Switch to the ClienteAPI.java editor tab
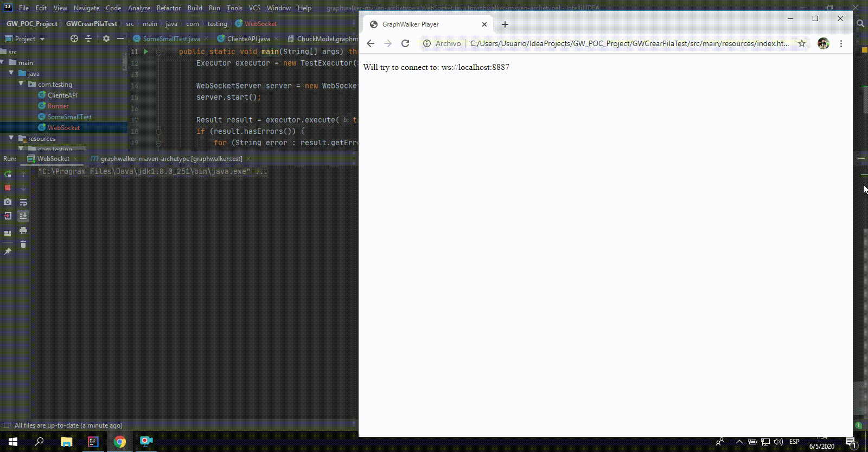This screenshot has height=452, width=868. [248, 38]
